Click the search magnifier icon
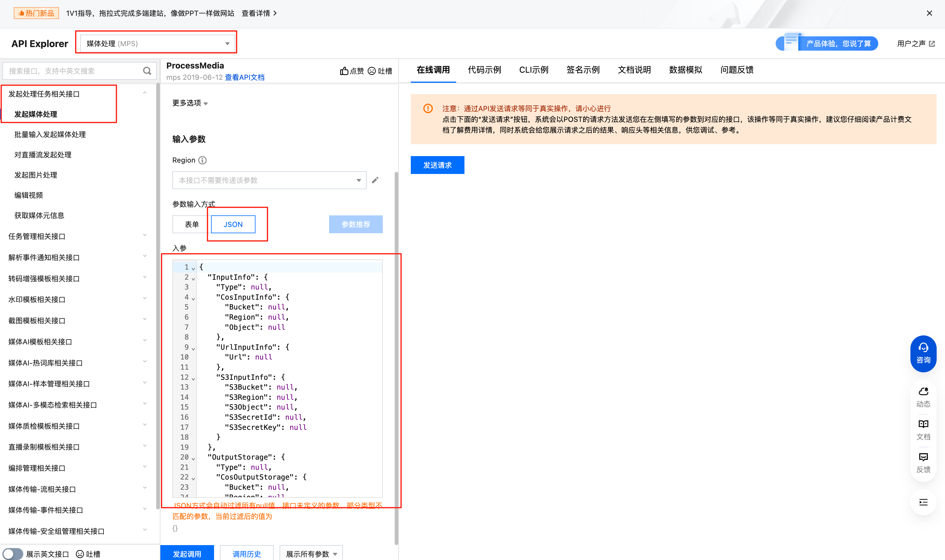 (x=147, y=71)
